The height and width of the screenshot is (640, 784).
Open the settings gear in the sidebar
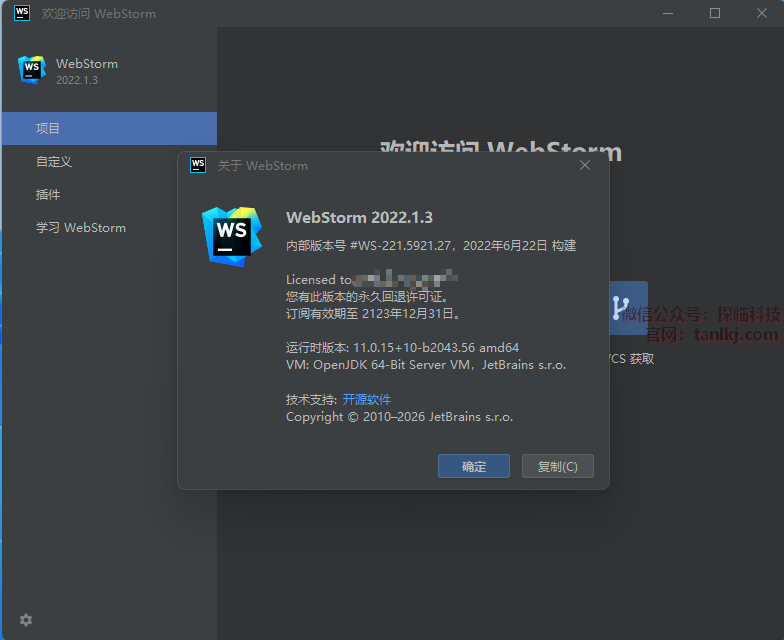point(26,620)
